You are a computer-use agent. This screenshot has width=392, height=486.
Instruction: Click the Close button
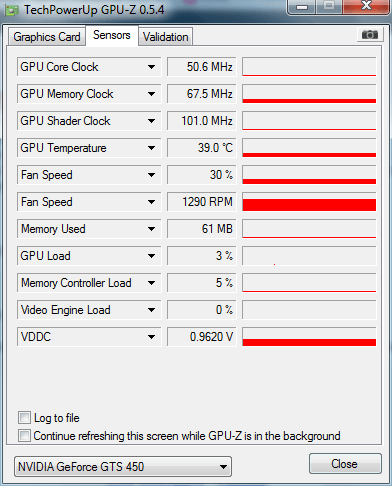(x=345, y=464)
